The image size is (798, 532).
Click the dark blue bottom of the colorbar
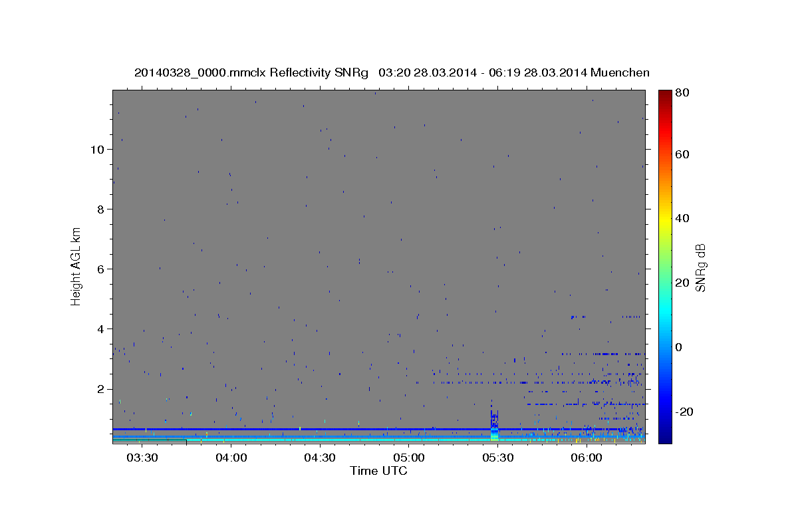coord(665,438)
